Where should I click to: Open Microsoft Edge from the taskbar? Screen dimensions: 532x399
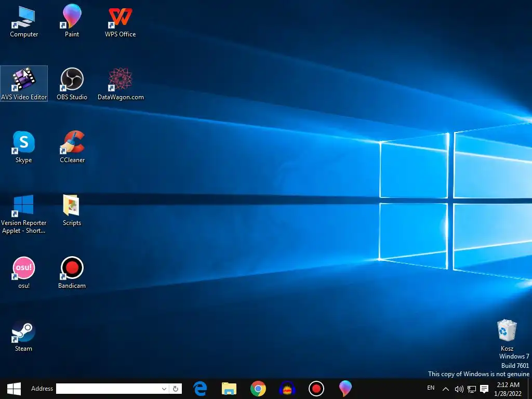(x=200, y=389)
